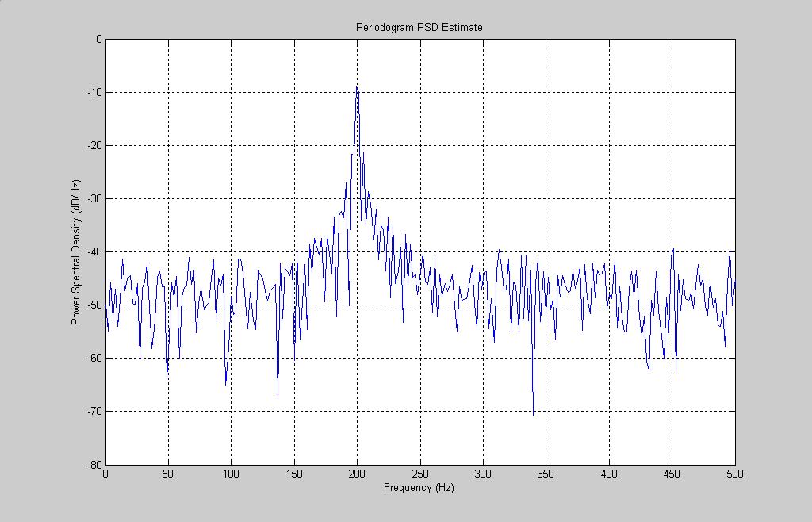Click x-axis tick label 50
This screenshot has height=522, width=812.
coord(168,474)
